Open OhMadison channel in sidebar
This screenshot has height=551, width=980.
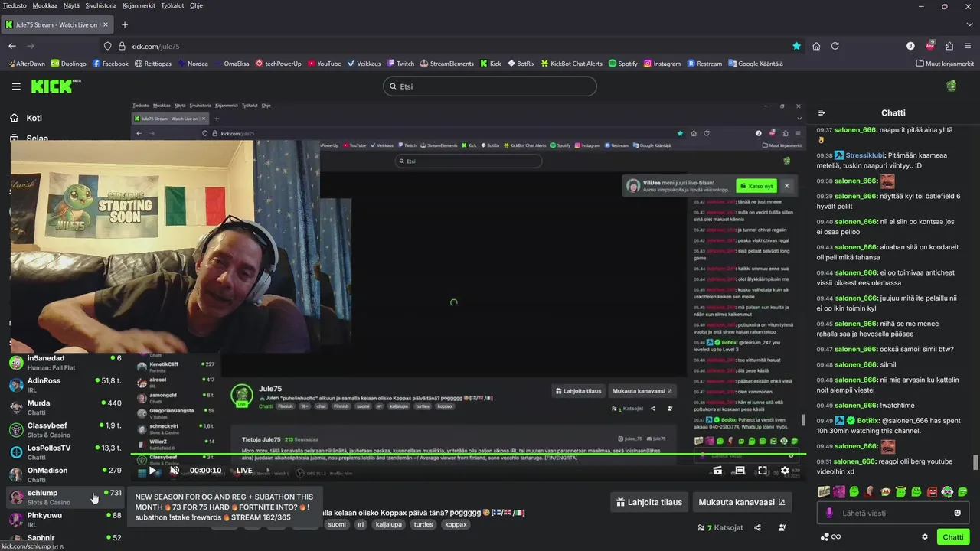(x=65, y=474)
